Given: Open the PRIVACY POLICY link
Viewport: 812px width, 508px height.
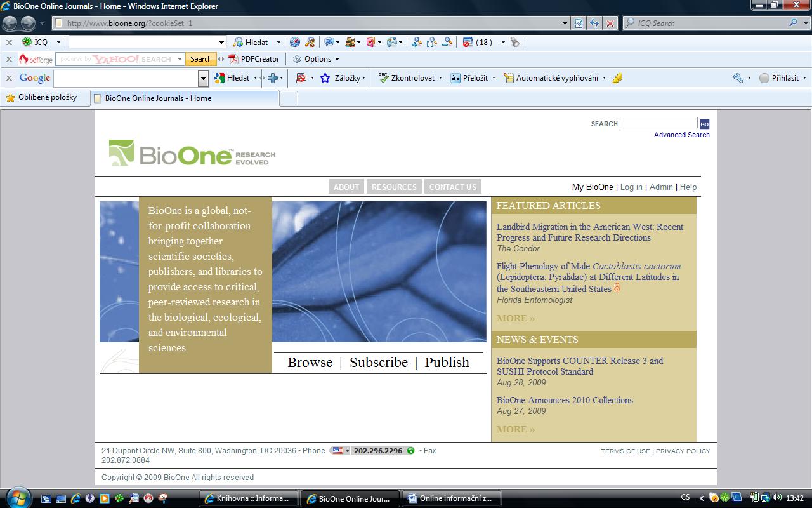Looking at the screenshot, I should tap(683, 451).
